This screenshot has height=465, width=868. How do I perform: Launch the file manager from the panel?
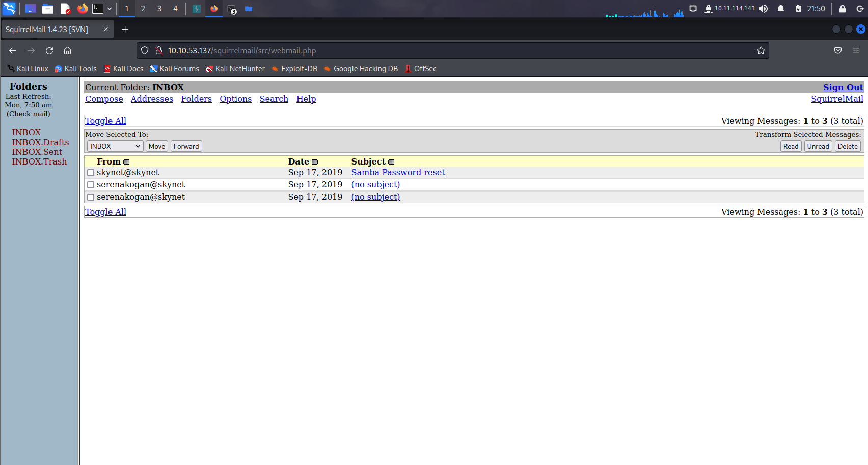[x=48, y=9]
